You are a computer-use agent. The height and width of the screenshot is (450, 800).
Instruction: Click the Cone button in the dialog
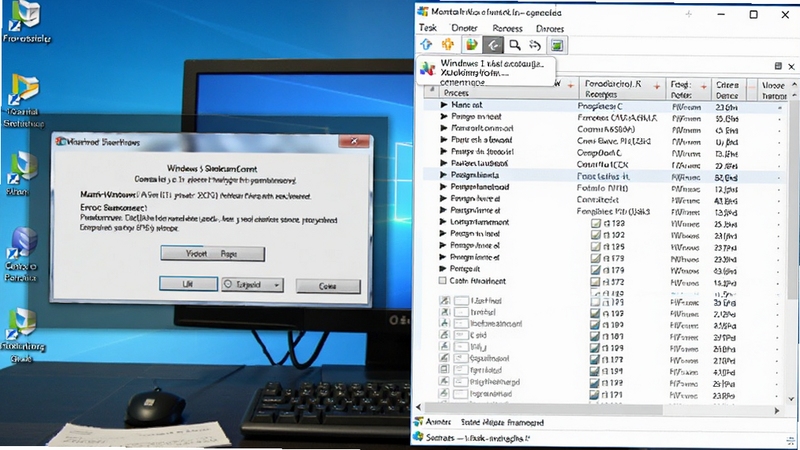(328, 286)
